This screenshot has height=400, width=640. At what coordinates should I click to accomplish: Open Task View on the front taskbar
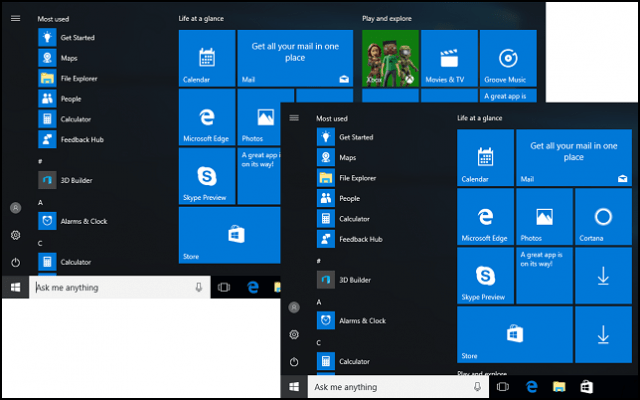502,387
